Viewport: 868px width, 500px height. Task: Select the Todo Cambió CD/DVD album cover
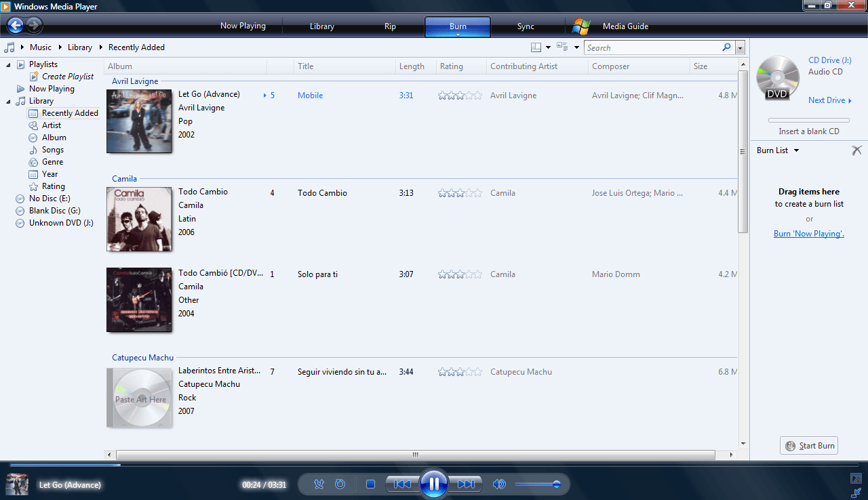pyautogui.click(x=139, y=300)
